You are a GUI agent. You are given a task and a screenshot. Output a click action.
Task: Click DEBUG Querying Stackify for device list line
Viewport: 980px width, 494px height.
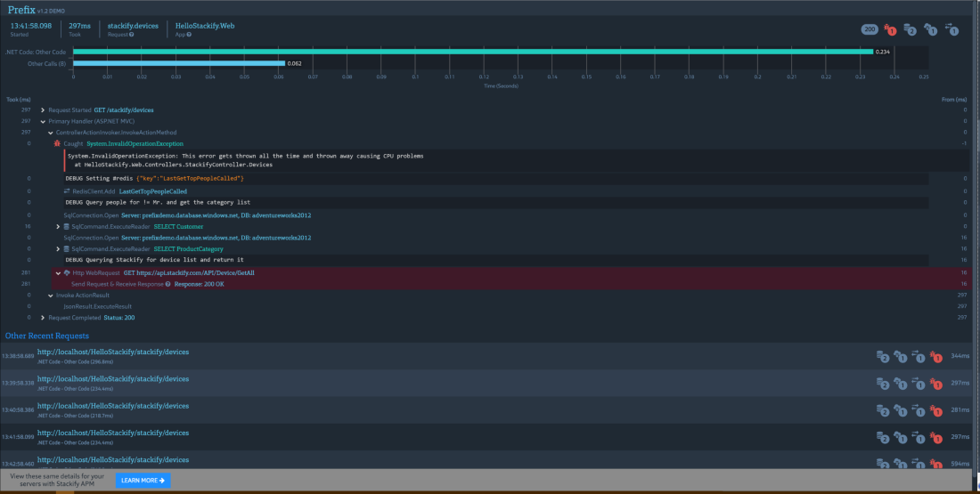(495, 260)
